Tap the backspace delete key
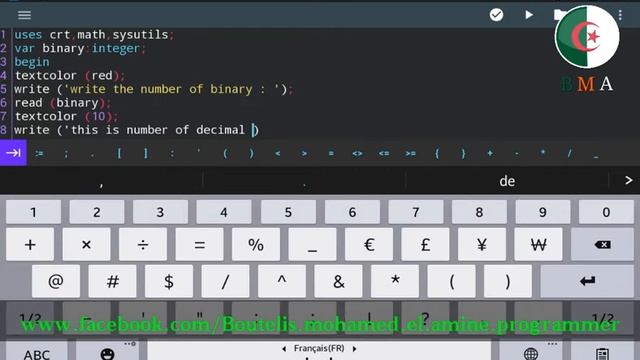The height and width of the screenshot is (360, 640). pyautogui.click(x=602, y=244)
